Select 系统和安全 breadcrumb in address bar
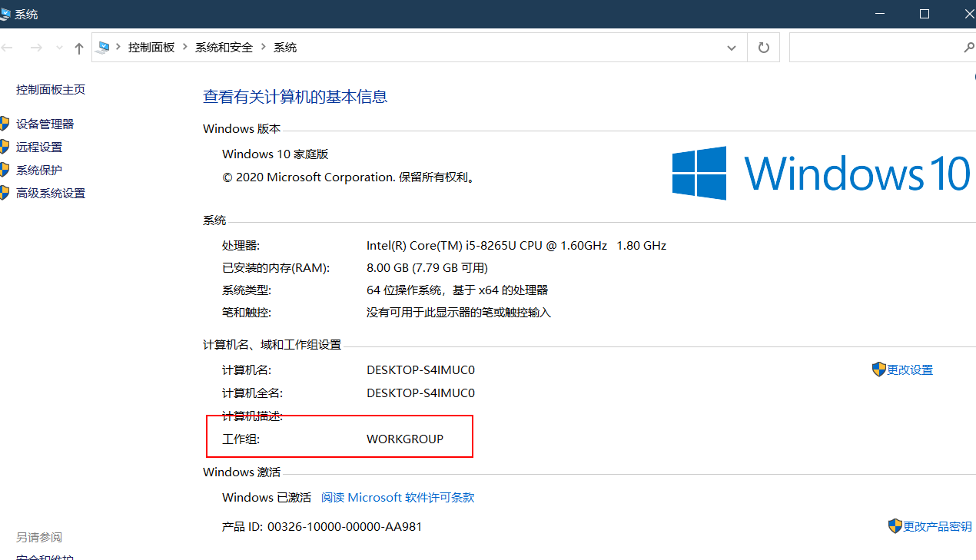976x560 pixels. (x=224, y=48)
